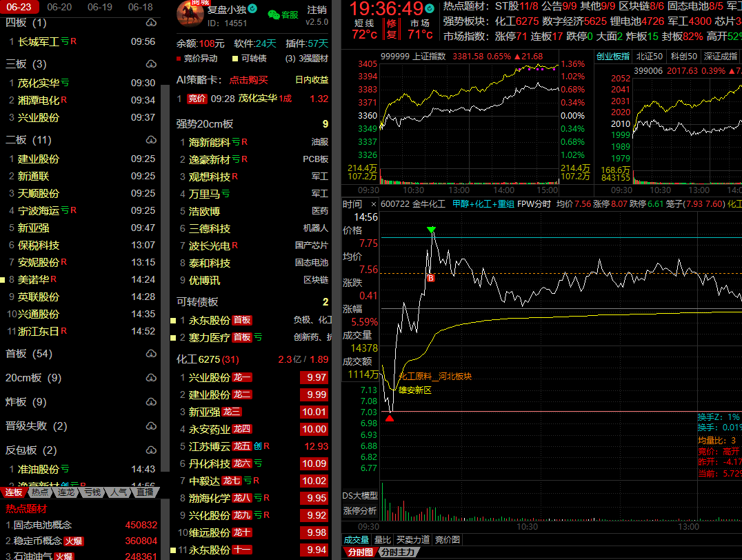Click the 首板 badge next to 塞力医疗

click(242, 337)
